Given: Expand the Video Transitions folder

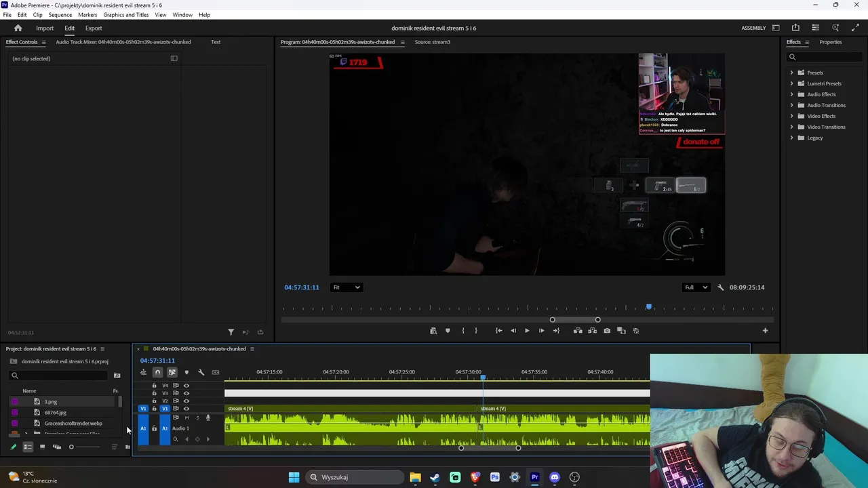Looking at the screenshot, I should [791, 127].
